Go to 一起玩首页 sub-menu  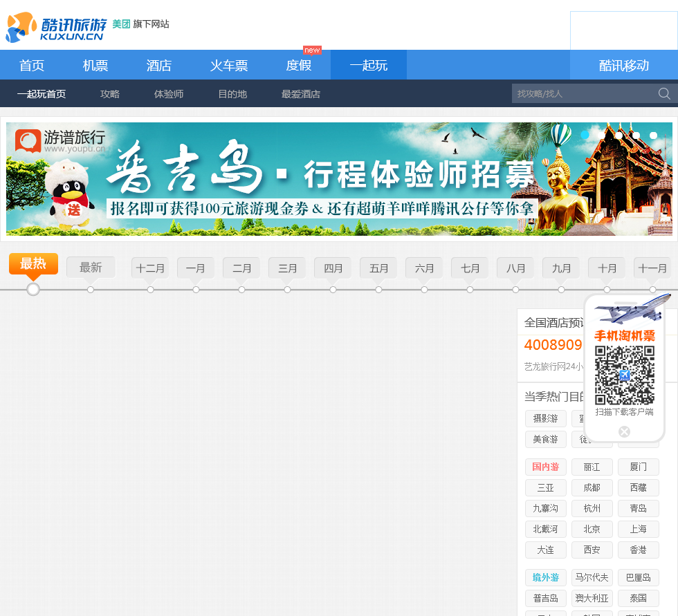[x=42, y=94]
